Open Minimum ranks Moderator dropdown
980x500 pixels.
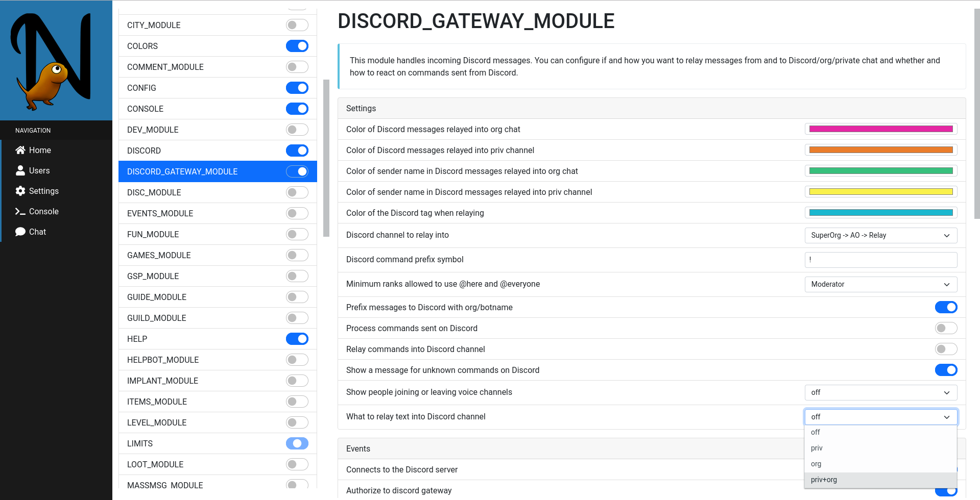tap(881, 284)
